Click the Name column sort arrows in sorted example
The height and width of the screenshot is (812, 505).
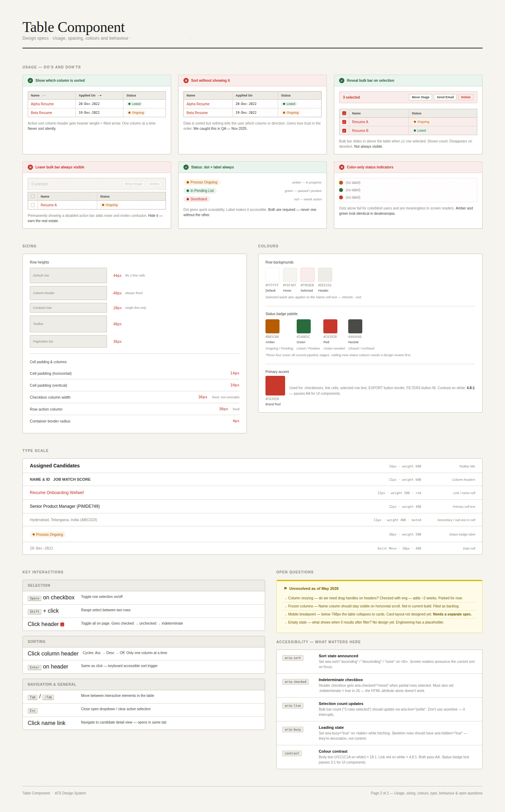point(43,96)
